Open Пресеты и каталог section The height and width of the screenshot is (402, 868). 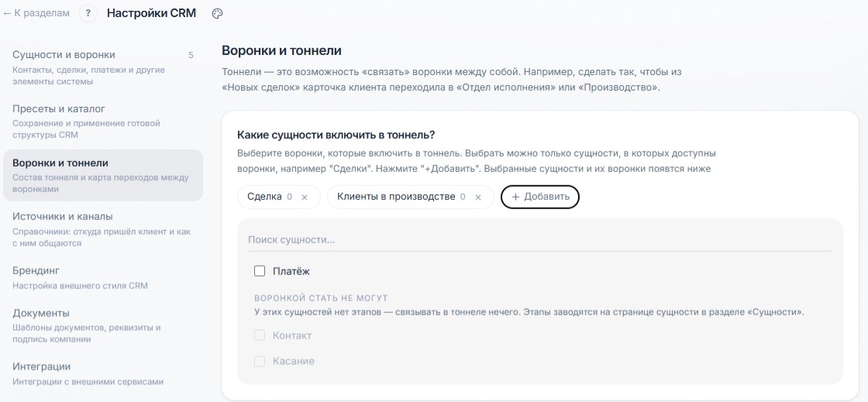[x=103, y=122]
